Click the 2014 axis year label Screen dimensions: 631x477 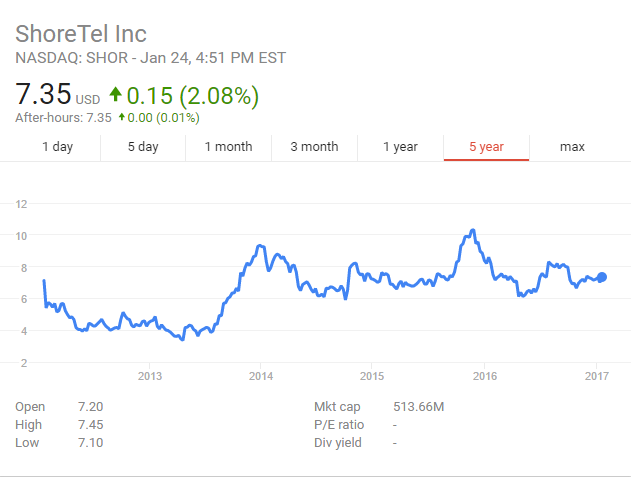(x=261, y=376)
